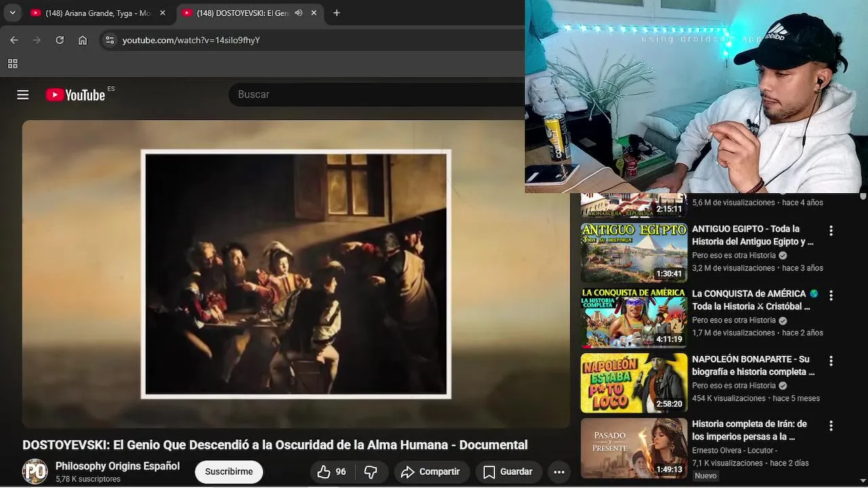Open ANTIGUO EGIPTO video thumbnail
Image resolution: width=868 pixels, height=488 pixels.
(x=634, y=253)
